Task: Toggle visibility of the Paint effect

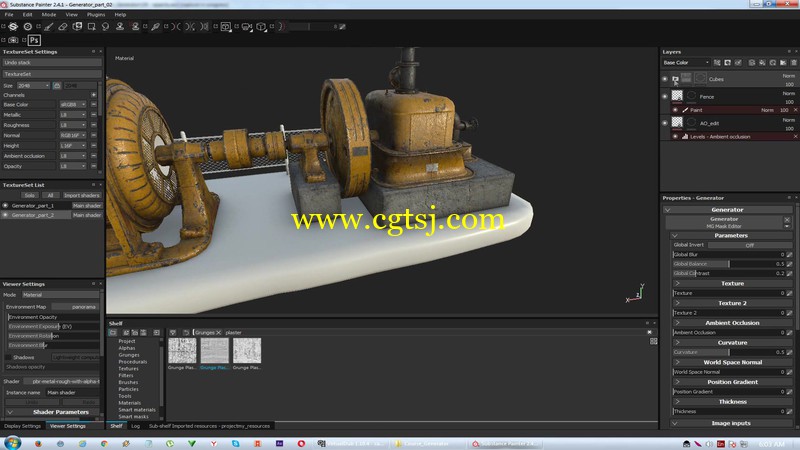Action: point(676,110)
